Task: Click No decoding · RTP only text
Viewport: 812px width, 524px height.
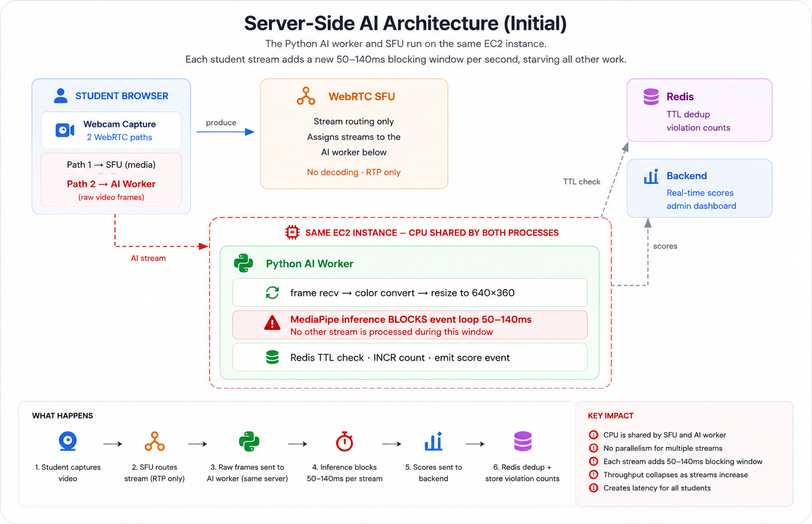Action: point(354,172)
